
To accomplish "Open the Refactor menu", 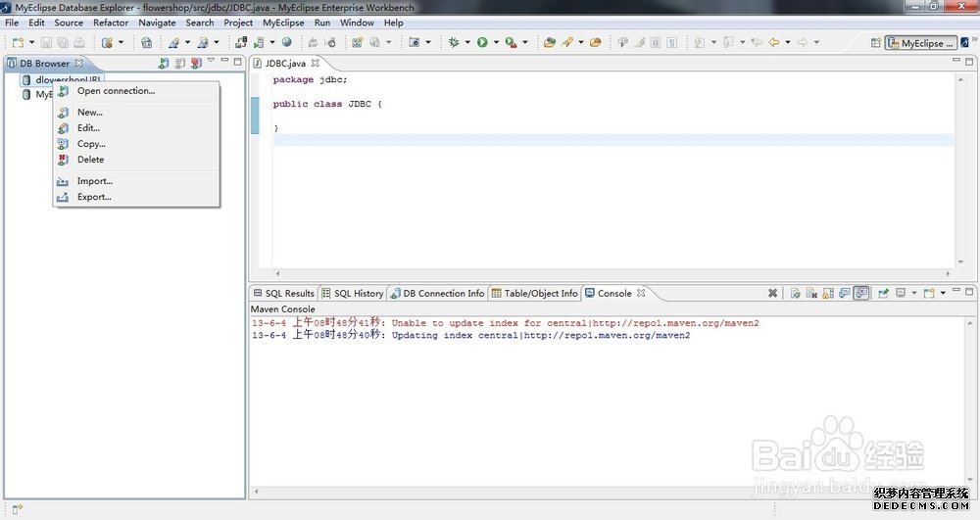I will (111, 23).
